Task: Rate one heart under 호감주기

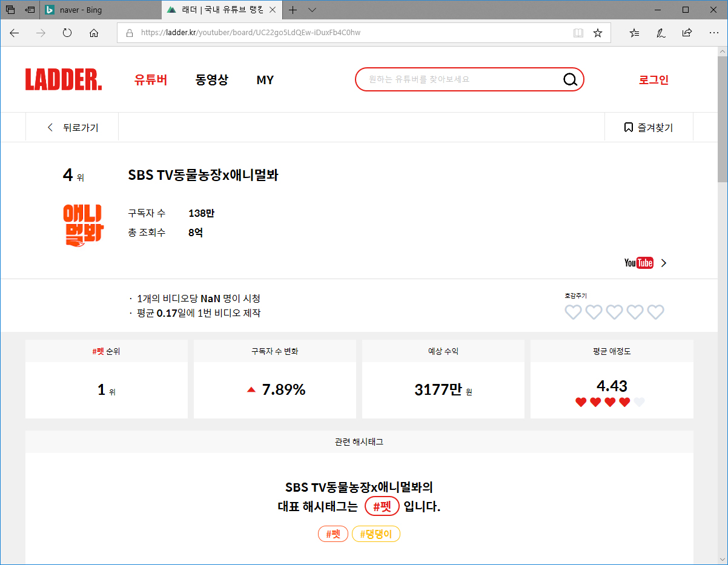Action: [573, 312]
